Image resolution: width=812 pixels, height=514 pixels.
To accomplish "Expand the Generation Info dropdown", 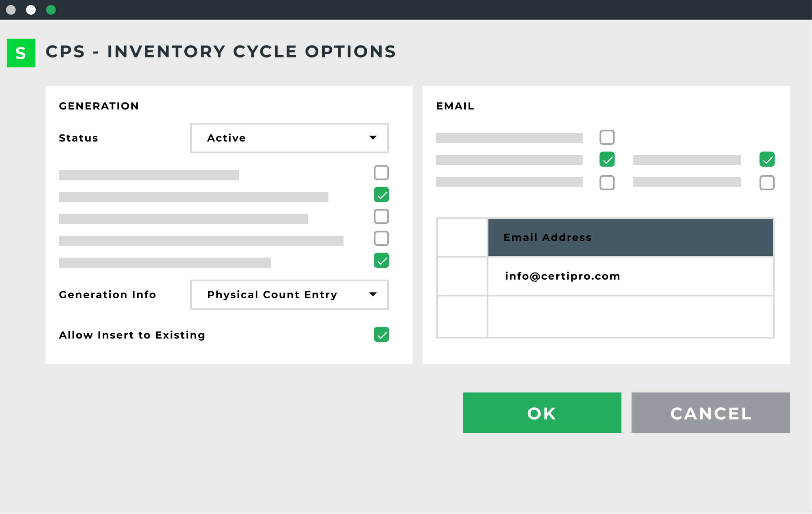I will [289, 295].
